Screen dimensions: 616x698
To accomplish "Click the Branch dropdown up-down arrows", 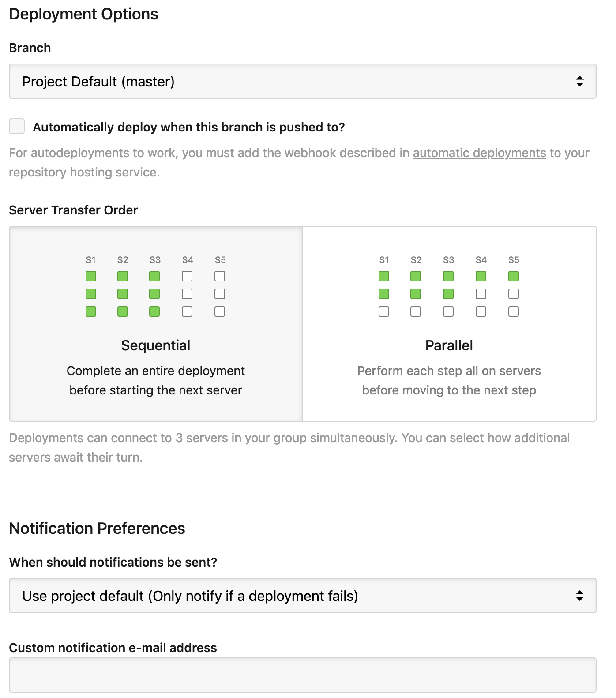I will point(579,81).
